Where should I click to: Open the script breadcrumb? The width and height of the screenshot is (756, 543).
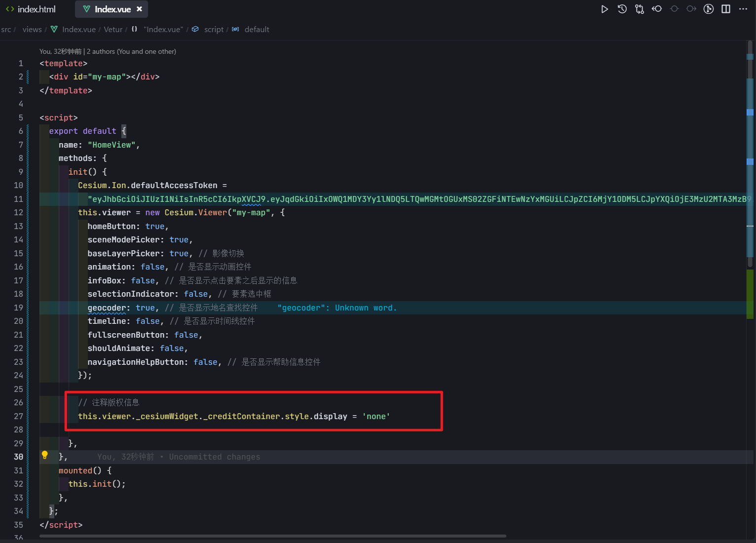coord(214,30)
